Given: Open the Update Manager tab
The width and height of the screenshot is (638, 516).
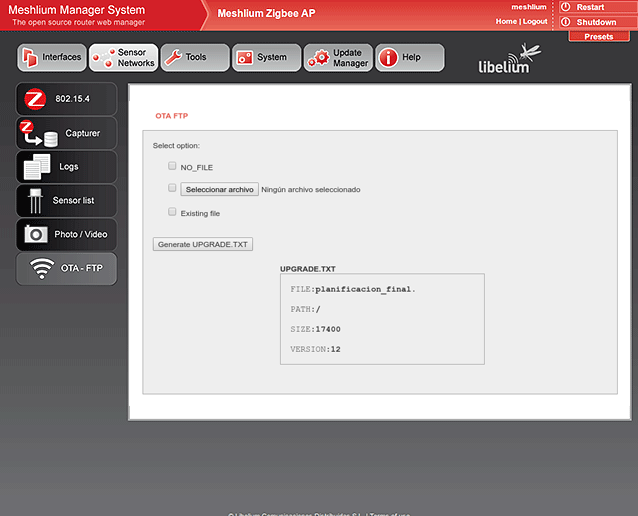Looking at the screenshot, I should coord(338,58).
